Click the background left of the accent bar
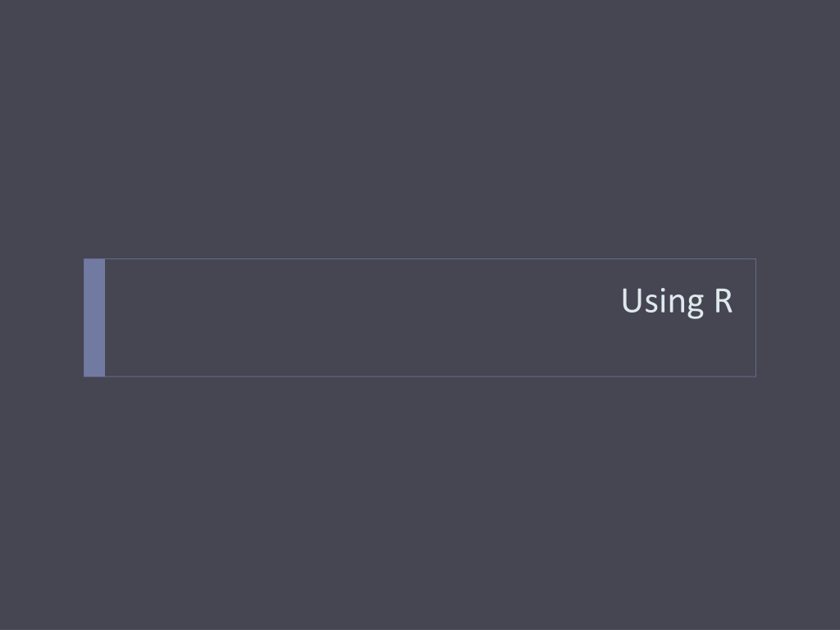This screenshot has height=630, width=840. point(42,317)
